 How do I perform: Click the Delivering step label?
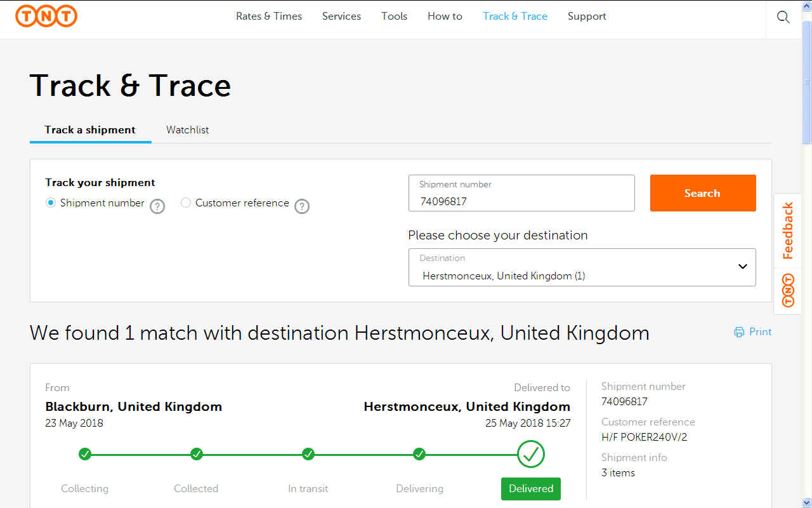click(x=419, y=489)
